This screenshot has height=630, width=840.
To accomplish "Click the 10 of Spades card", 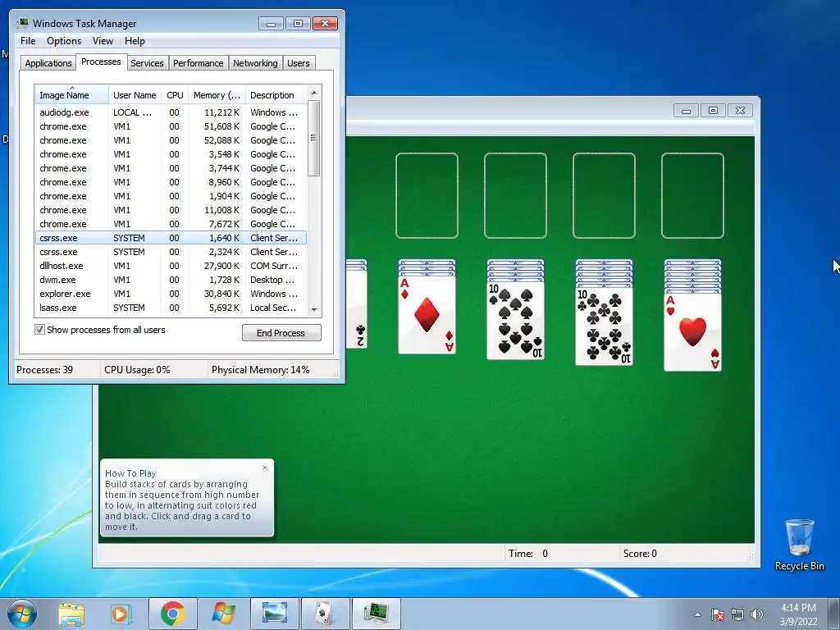I will (x=515, y=321).
